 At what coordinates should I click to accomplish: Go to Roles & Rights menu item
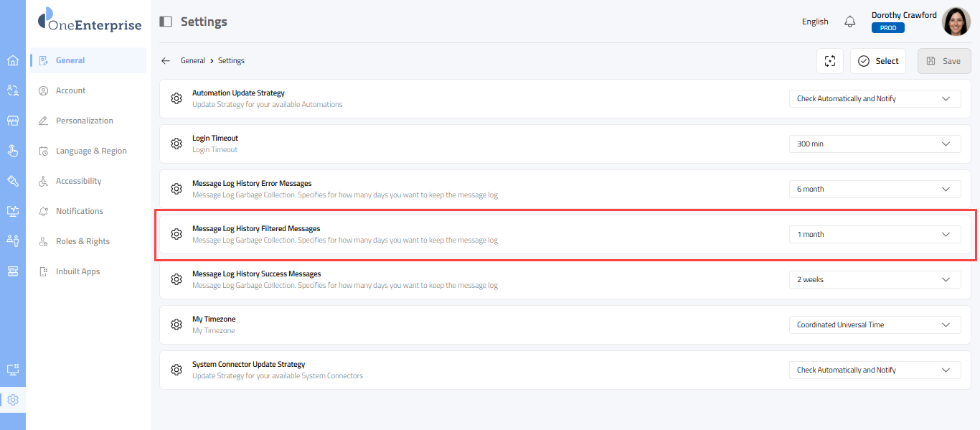coord(83,241)
